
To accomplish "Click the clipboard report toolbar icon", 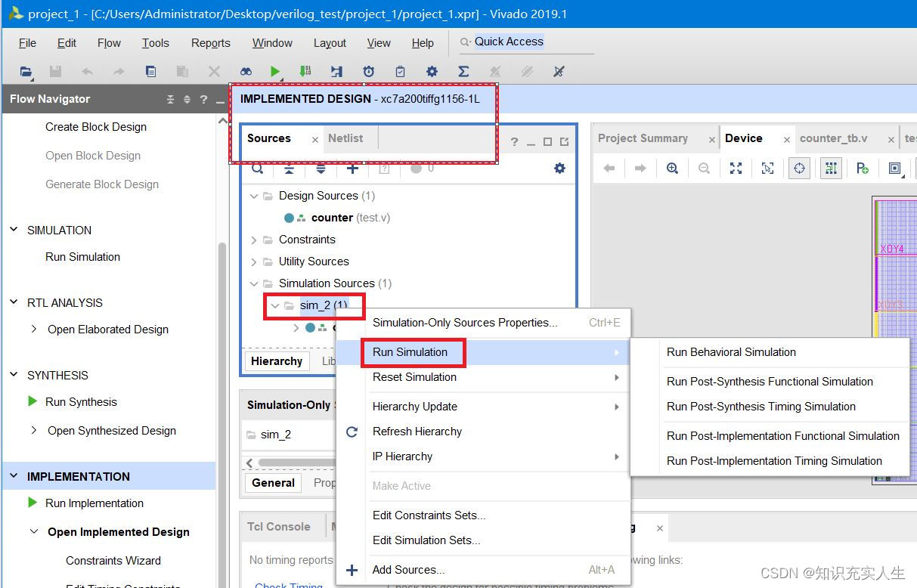I will click(x=400, y=72).
